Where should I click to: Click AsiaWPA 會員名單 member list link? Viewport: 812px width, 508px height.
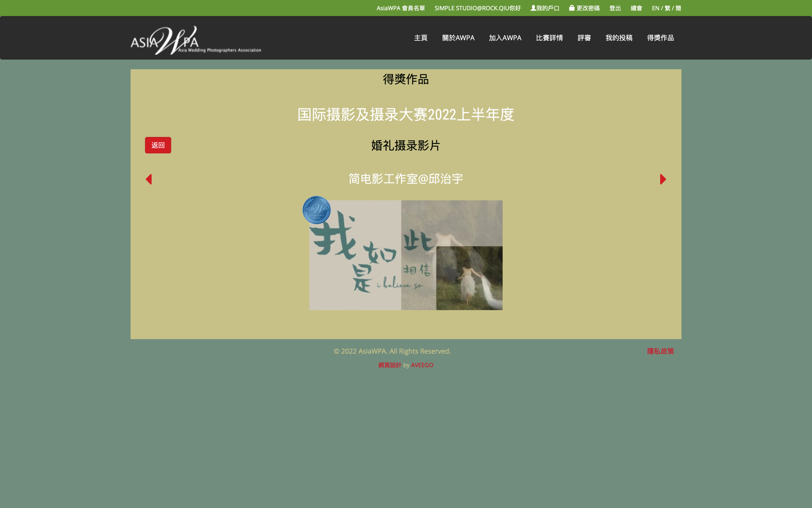point(400,8)
